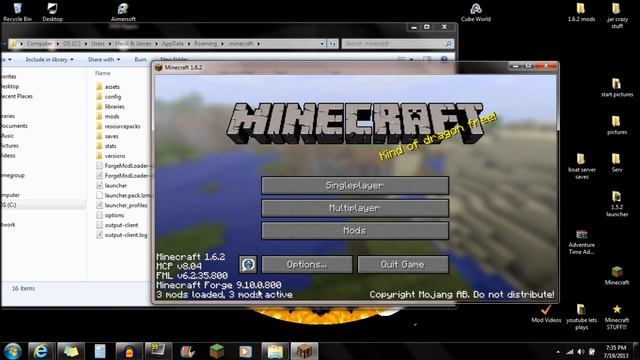The image size is (640, 360).
Task: Select the Adventure Time Ad... desktop icon
Action: [582, 242]
